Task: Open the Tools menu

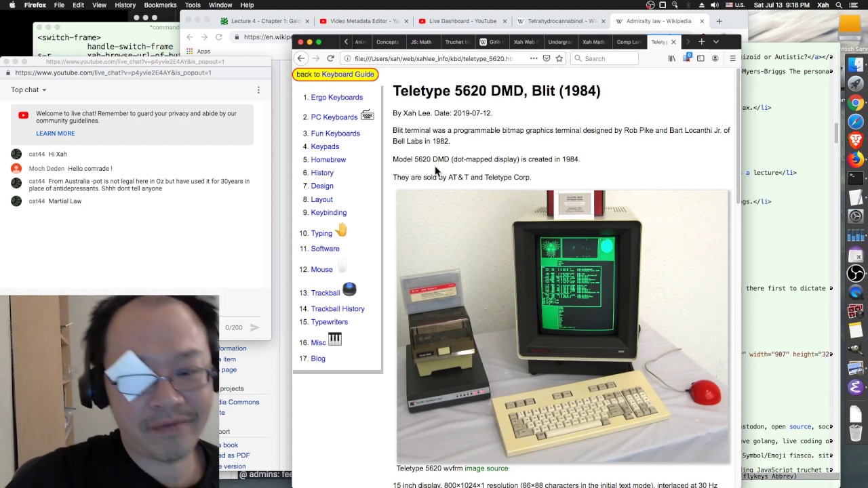Action: point(193,5)
